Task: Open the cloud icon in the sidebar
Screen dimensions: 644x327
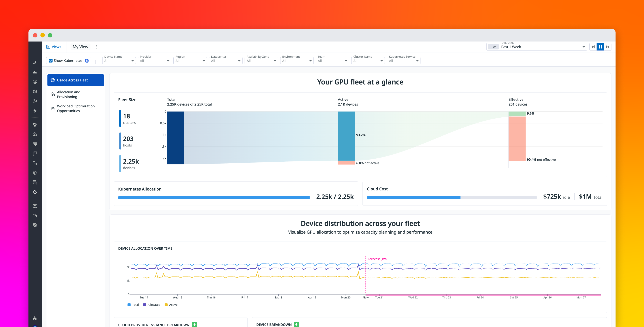Action: pyautogui.click(x=35, y=134)
